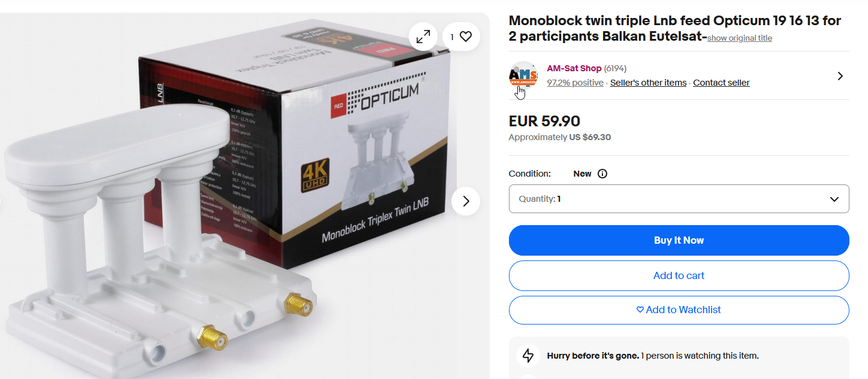Show next product image with right arrow

466,201
